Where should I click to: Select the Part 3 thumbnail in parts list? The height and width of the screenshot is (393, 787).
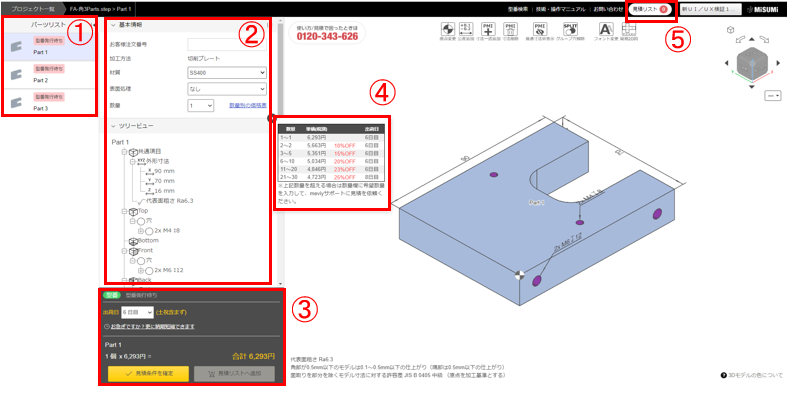click(17, 103)
